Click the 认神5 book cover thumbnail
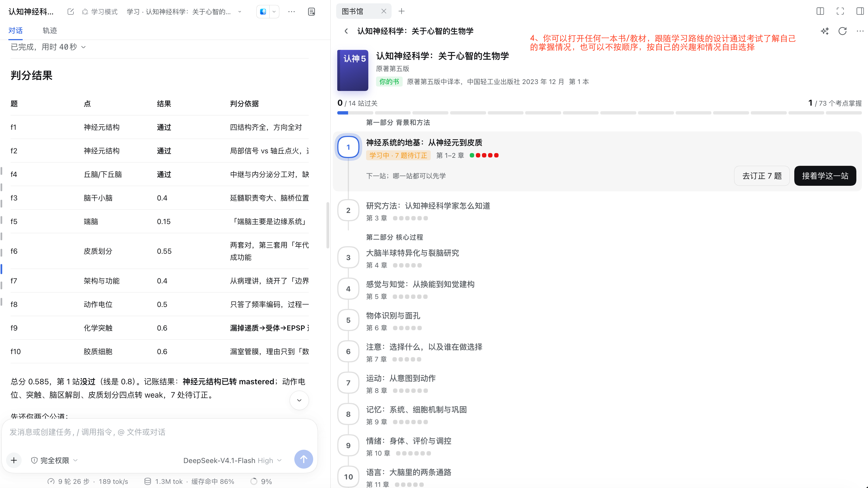The width and height of the screenshot is (868, 488). point(353,70)
